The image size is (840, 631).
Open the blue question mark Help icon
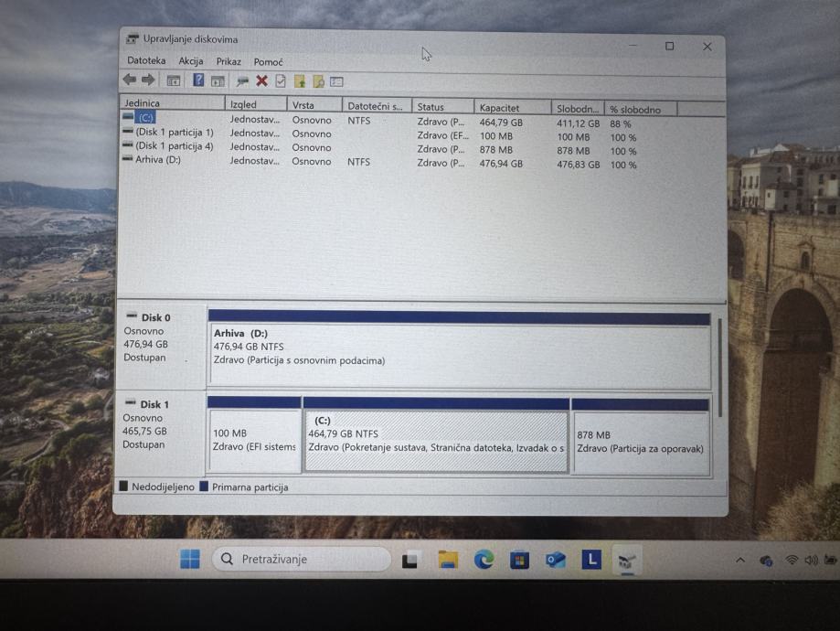198,80
